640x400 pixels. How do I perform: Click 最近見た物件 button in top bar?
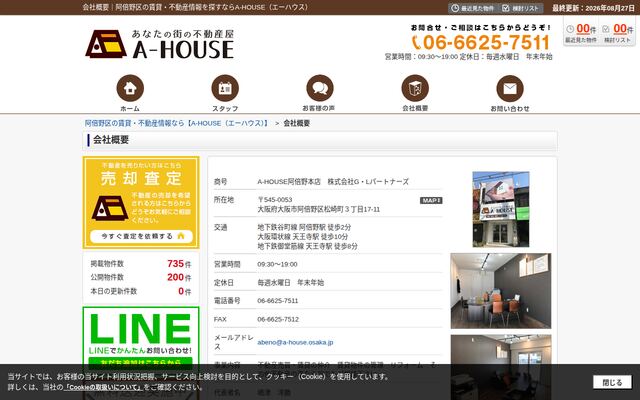coord(473,8)
